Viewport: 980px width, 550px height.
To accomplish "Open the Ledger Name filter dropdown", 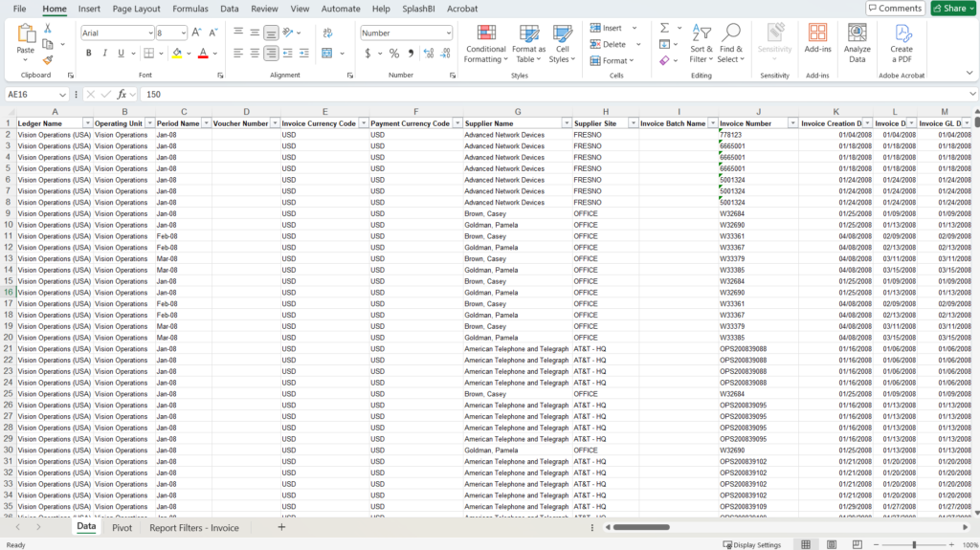I will (87, 123).
